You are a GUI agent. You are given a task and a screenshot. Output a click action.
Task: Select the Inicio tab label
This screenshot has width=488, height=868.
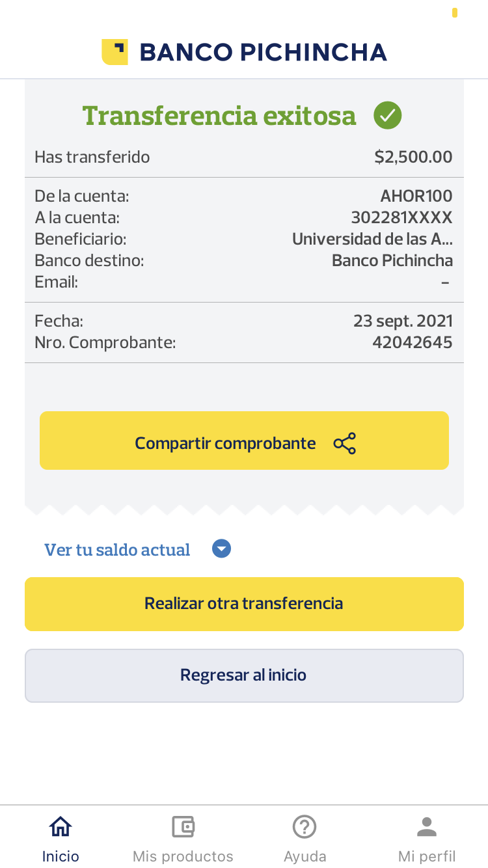pos(61,856)
